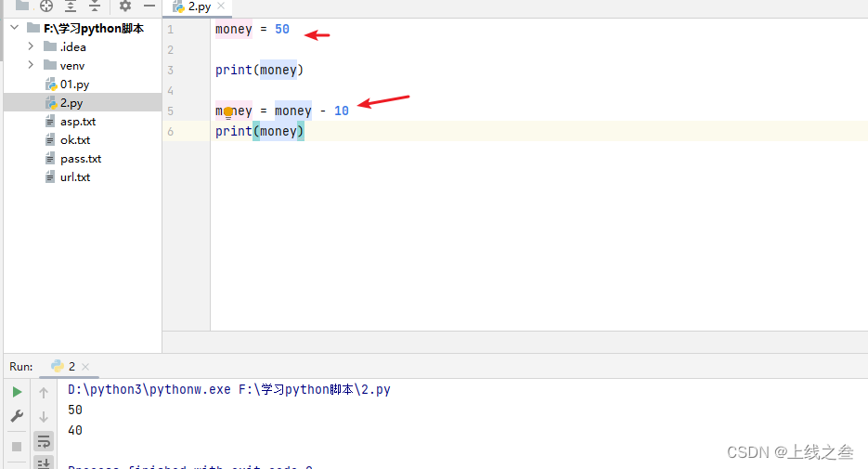Stop process with square stop icon

coord(17,447)
